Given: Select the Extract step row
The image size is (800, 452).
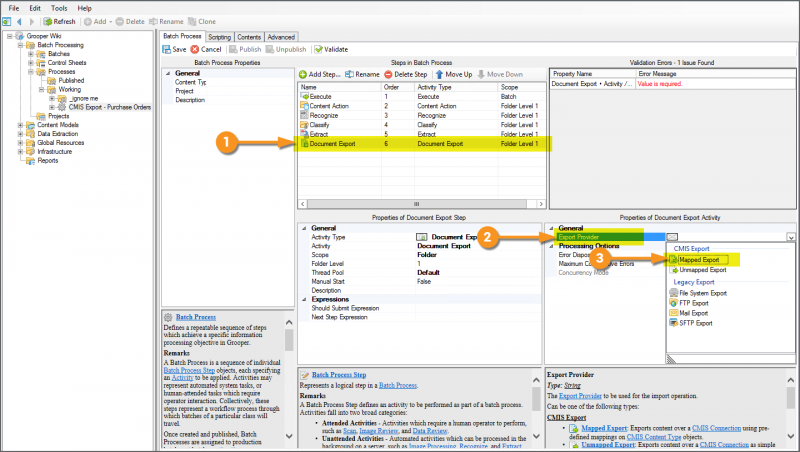Looking at the screenshot, I should pyautogui.click(x=421, y=134).
